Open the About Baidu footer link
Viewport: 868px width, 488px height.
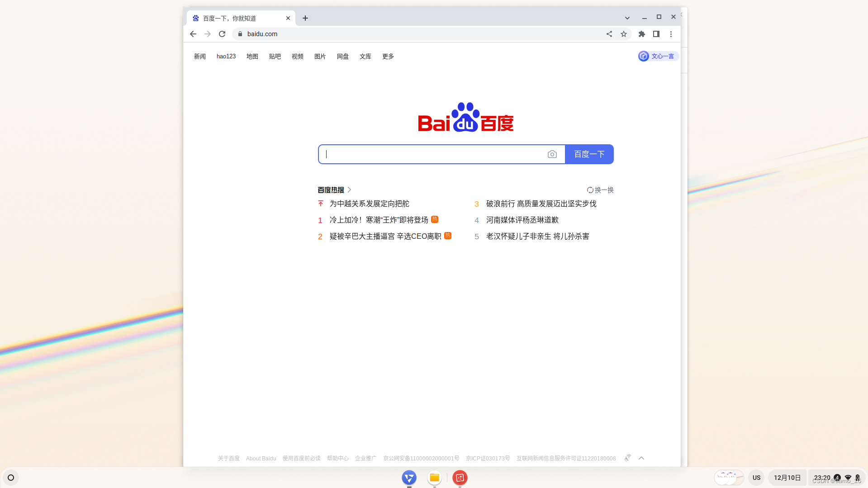pyautogui.click(x=261, y=459)
